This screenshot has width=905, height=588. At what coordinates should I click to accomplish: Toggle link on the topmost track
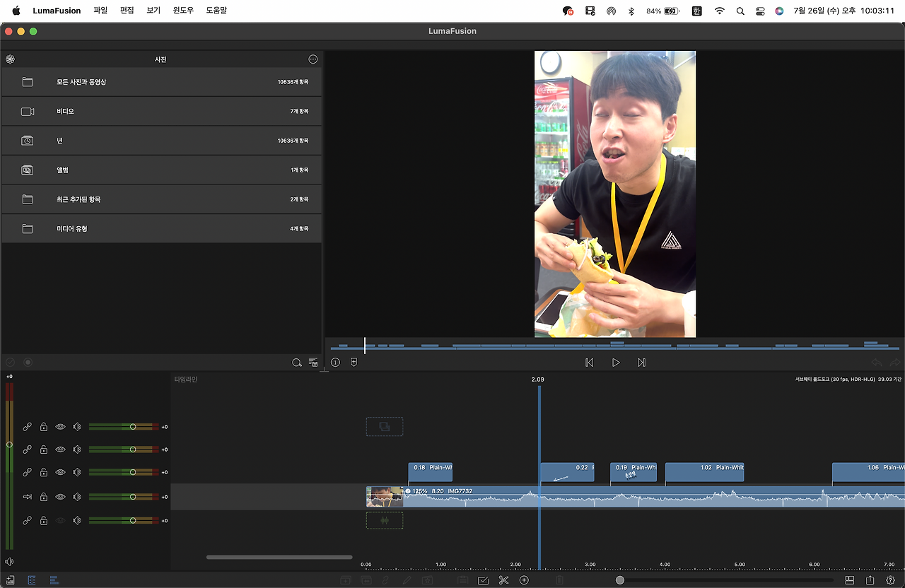pyautogui.click(x=27, y=427)
